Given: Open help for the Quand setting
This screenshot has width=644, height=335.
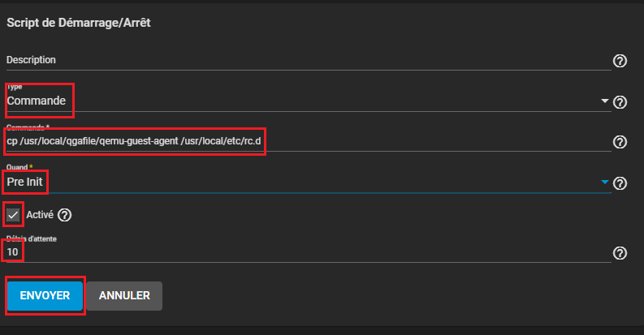Looking at the screenshot, I should pyautogui.click(x=620, y=183).
